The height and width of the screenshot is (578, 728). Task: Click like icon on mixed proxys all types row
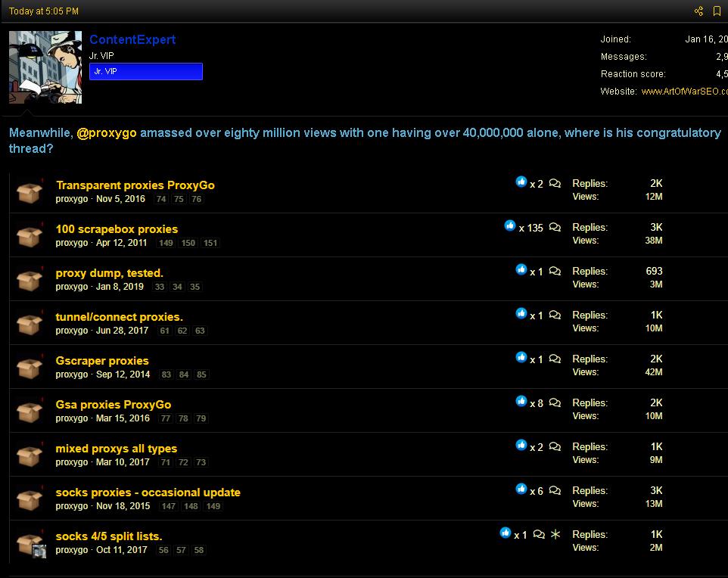tap(521, 445)
